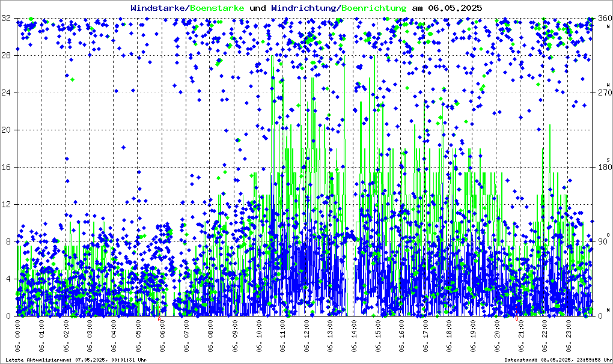Click the '32' label on the wind speed axis
This screenshot has width=613, height=364.
coord(6,18)
